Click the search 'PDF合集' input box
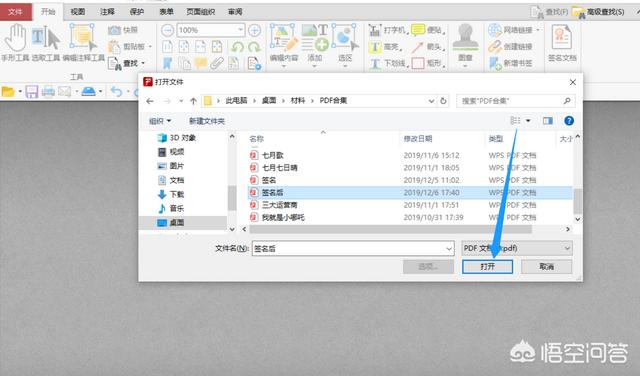Screen dimensions: 640x376 point(516,101)
